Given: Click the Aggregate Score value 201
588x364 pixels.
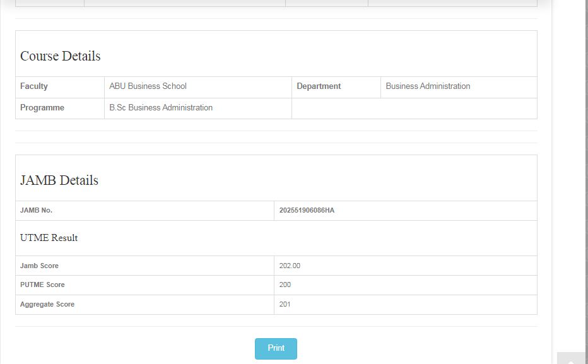Looking at the screenshot, I should 285,304.
